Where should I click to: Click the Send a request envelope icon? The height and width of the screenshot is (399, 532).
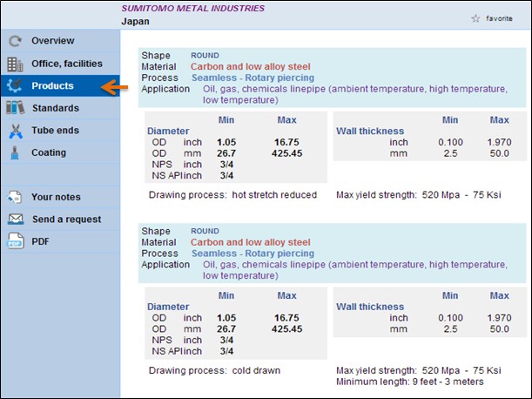pyautogui.click(x=16, y=220)
